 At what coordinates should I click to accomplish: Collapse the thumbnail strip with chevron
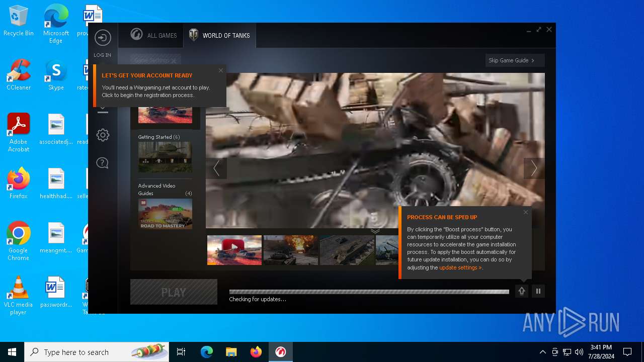point(375,231)
